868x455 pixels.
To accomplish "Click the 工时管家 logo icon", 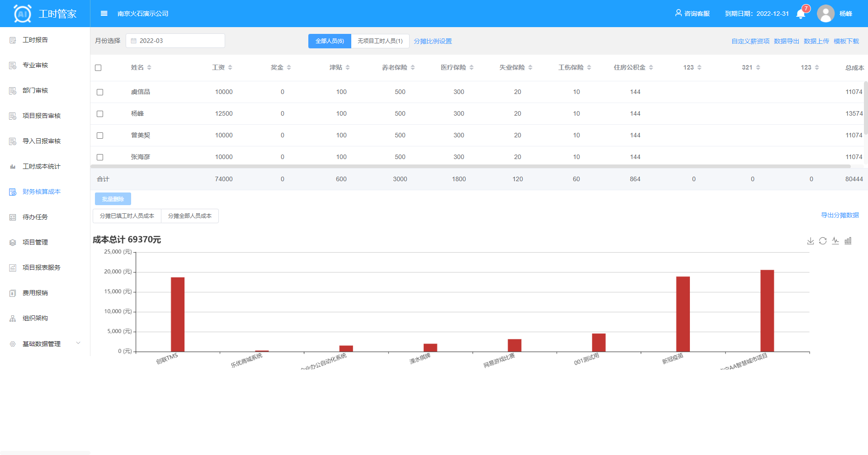I will (23, 14).
